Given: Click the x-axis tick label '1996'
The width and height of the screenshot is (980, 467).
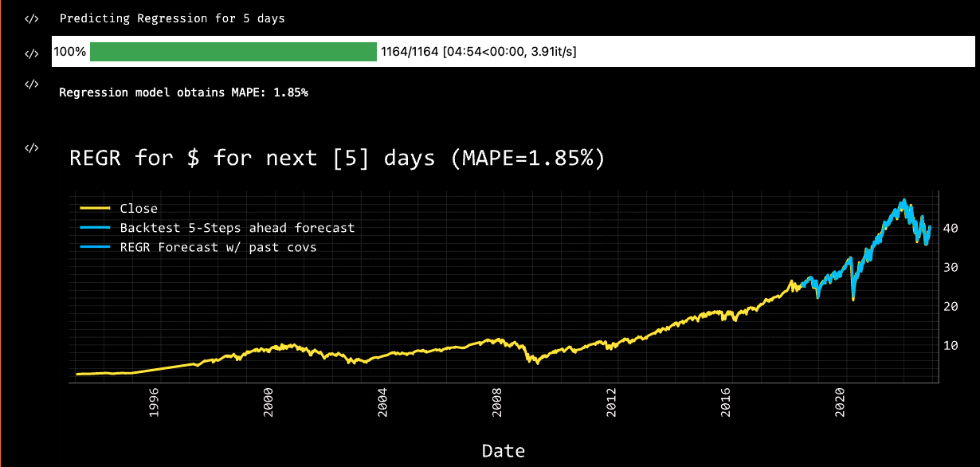Looking at the screenshot, I should pos(153,402).
